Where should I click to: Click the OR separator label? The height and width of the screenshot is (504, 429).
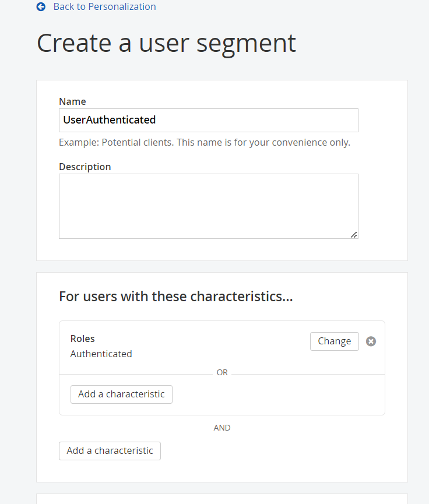coord(222,372)
